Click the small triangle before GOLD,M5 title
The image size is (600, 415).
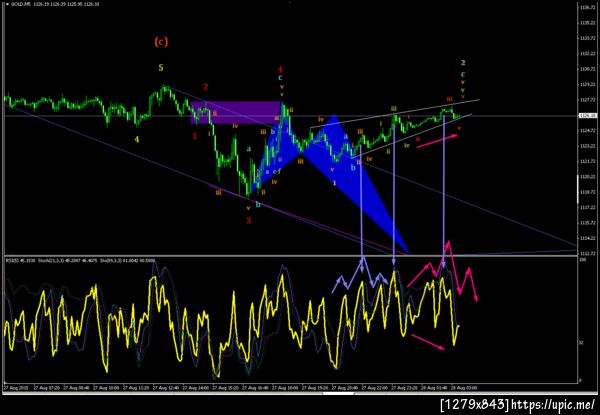point(7,5)
